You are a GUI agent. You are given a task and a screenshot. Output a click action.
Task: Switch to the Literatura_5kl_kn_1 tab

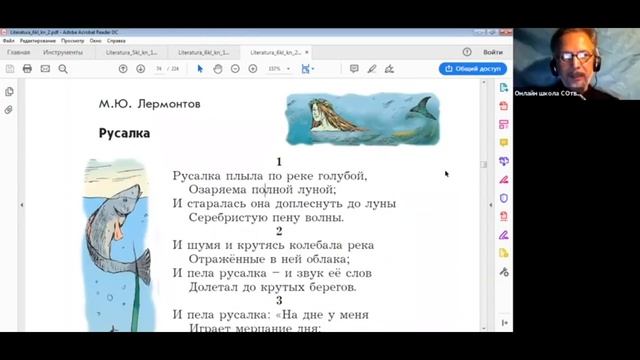point(131,52)
